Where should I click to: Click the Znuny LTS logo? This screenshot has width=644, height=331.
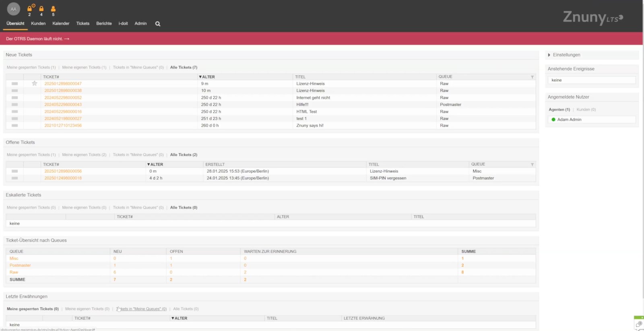coord(592,17)
